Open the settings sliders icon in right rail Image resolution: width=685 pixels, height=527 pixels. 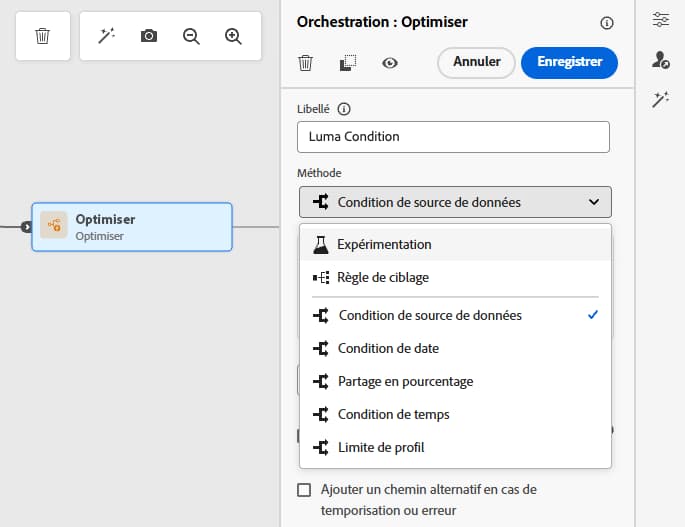[x=661, y=20]
